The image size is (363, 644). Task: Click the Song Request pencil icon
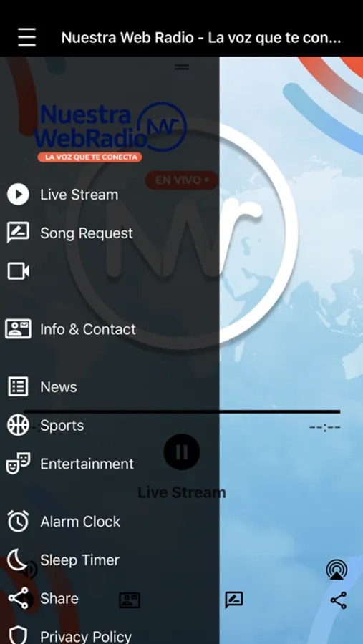click(18, 233)
